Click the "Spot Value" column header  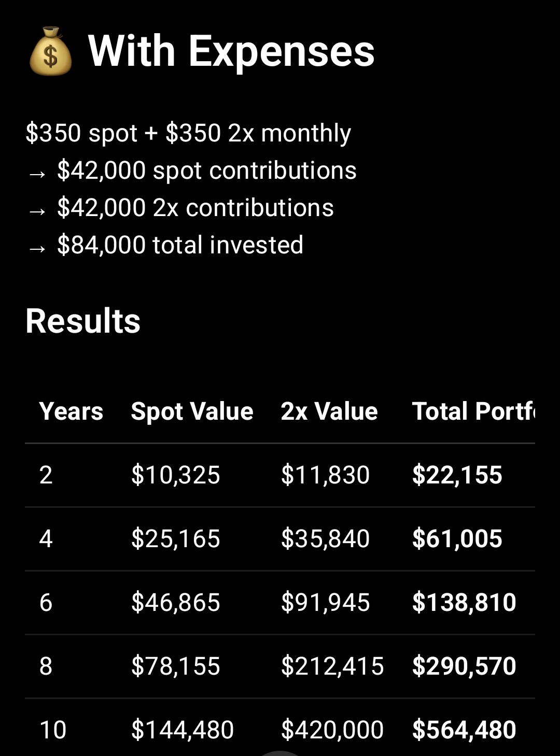pos(192,411)
